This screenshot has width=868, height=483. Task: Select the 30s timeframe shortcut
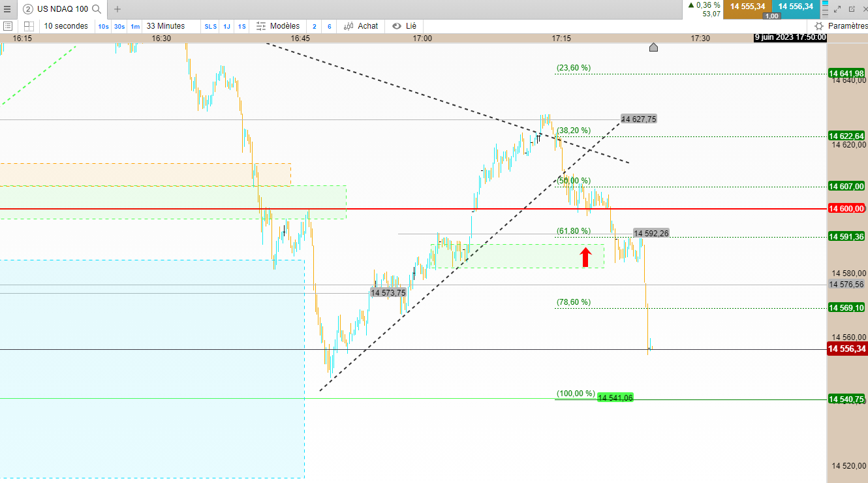pos(119,26)
